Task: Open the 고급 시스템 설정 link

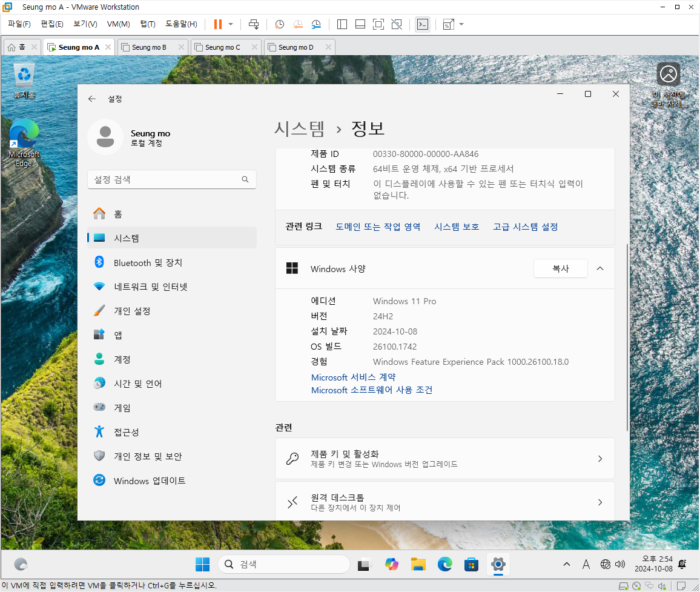Action: [525, 227]
